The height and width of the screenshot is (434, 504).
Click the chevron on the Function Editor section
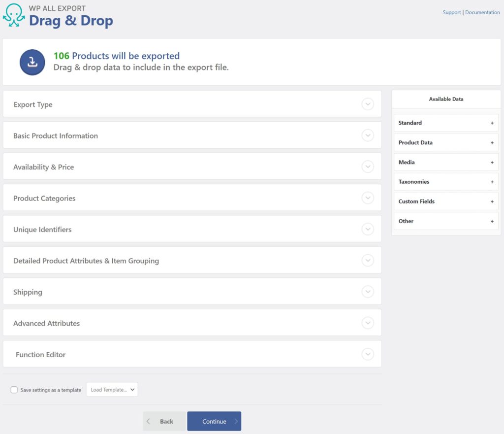(x=368, y=354)
